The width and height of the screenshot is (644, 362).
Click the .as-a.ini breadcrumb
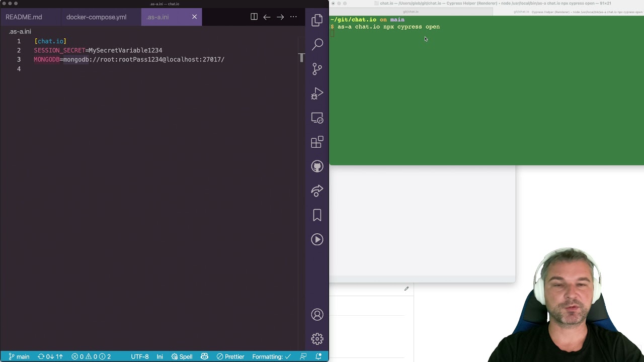[x=20, y=31]
